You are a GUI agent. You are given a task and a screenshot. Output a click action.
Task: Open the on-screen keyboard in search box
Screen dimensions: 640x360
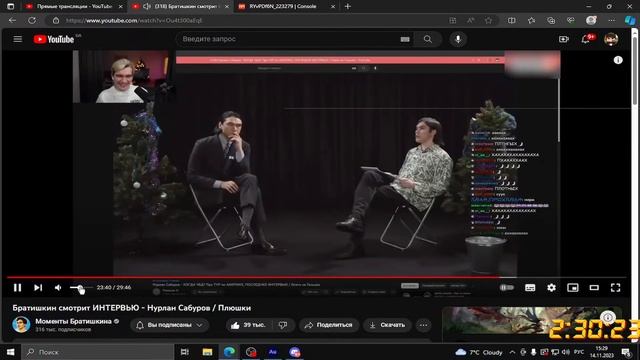[x=404, y=39]
